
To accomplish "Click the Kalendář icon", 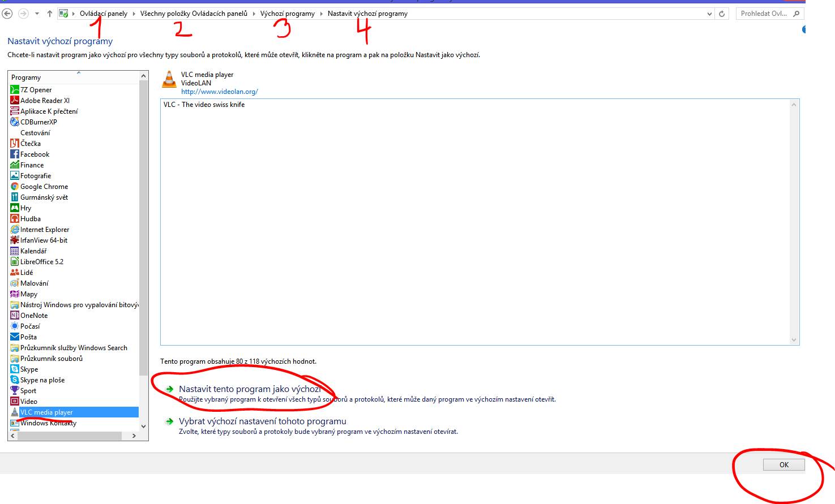I will click(x=15, y=251).
